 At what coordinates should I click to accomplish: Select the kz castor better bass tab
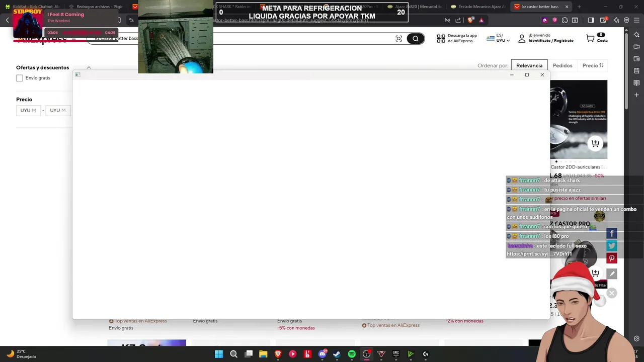click(x=540, y=7)
